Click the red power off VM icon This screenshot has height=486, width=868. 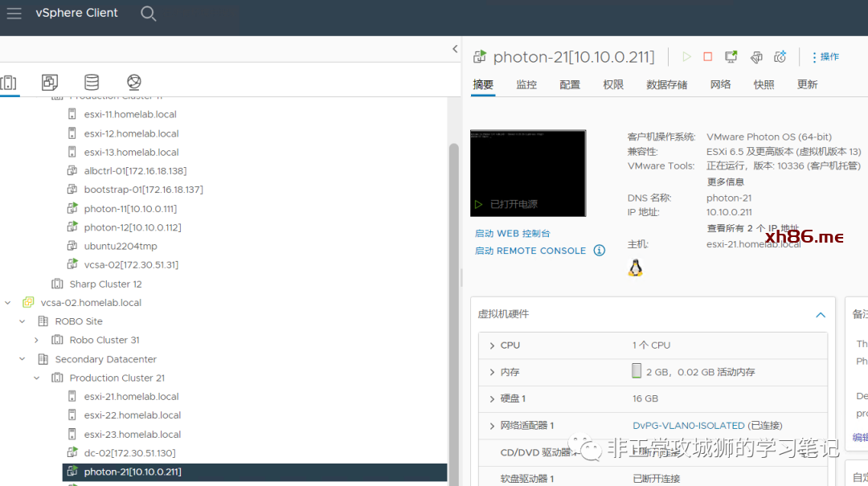pyautogui.click(x=708, y=57)
